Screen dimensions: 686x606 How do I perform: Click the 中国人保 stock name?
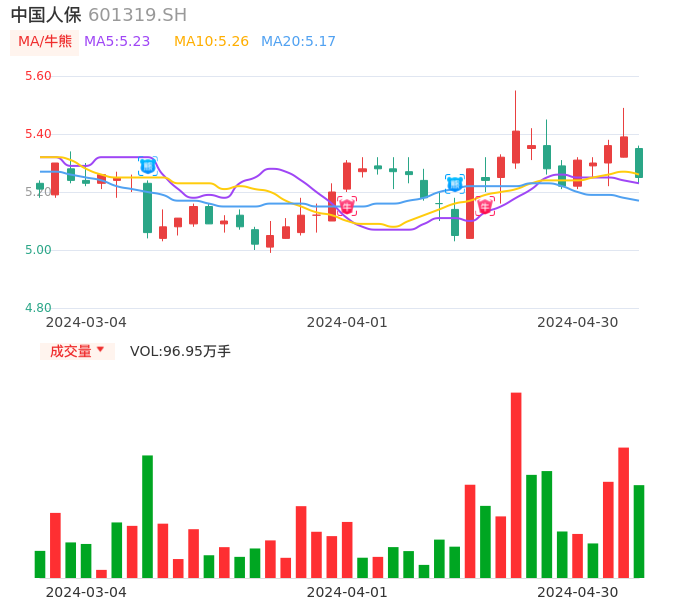[46, 15]
